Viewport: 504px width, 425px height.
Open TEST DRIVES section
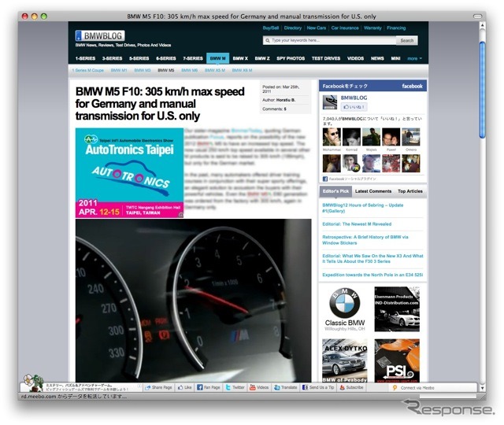pos(325,58)
